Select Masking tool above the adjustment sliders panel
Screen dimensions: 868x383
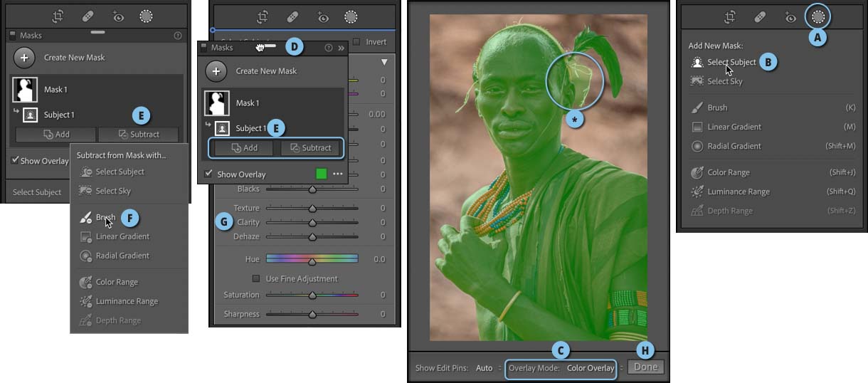coord(351,16)
